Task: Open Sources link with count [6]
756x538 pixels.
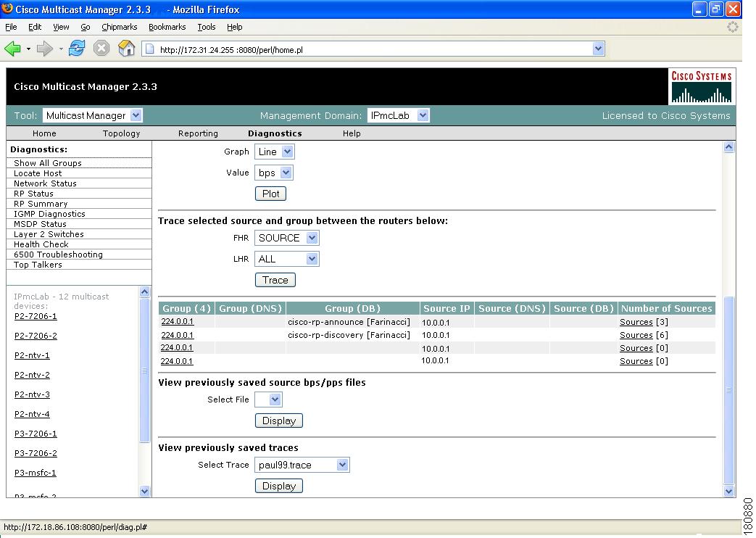Action: point(636,336)
